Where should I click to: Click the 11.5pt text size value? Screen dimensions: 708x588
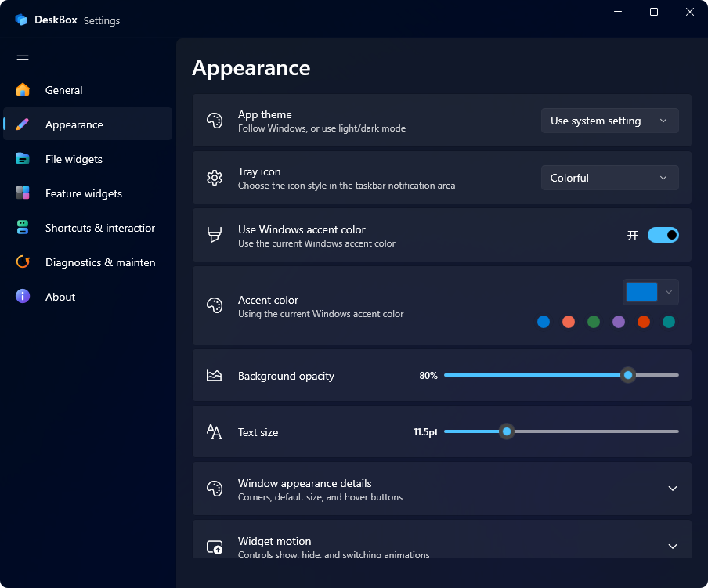pos(425,432)
